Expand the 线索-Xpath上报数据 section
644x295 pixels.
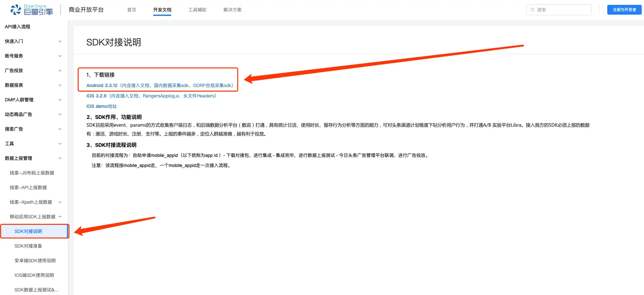pos(59,202)
